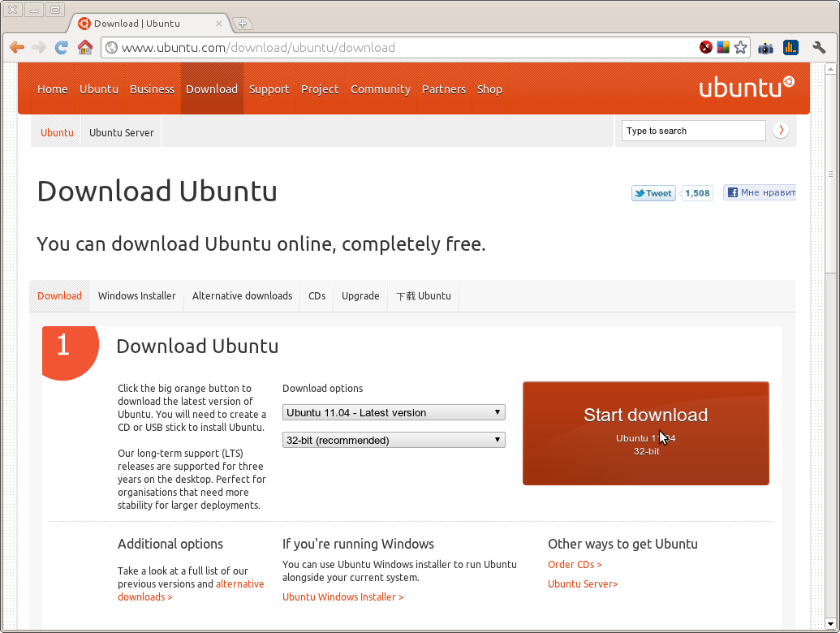Click the Facebook like button
The image size is (840, 633).
(x=760, y=193)
